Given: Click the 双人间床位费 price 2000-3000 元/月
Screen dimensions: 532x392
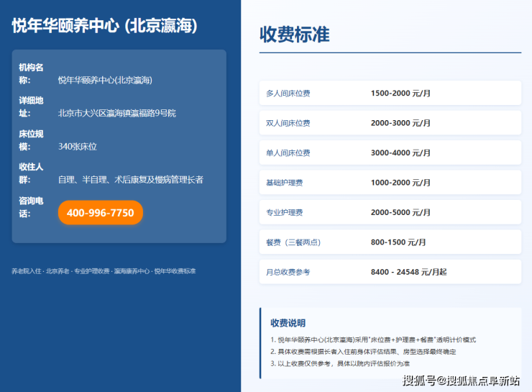Looking at the screenshot, I should point(400,123).
